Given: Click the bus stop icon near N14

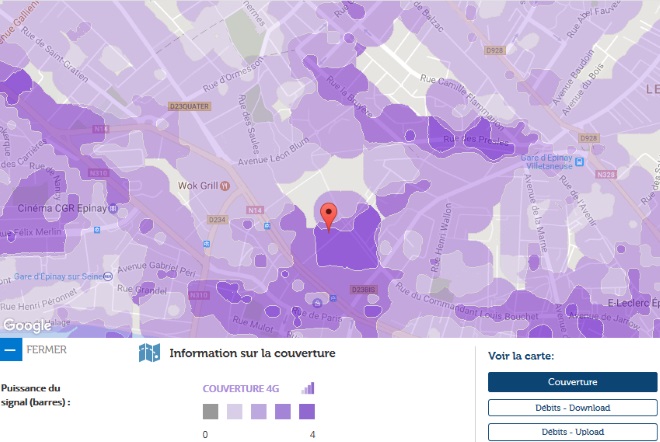Looking at the screenshot, I should (266, 226).
